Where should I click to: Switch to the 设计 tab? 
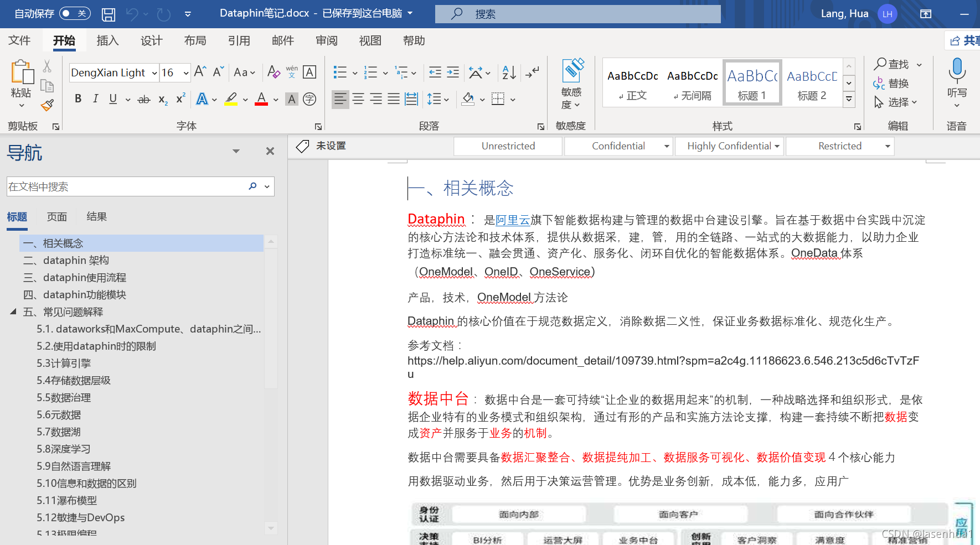[x=151, y=40]
